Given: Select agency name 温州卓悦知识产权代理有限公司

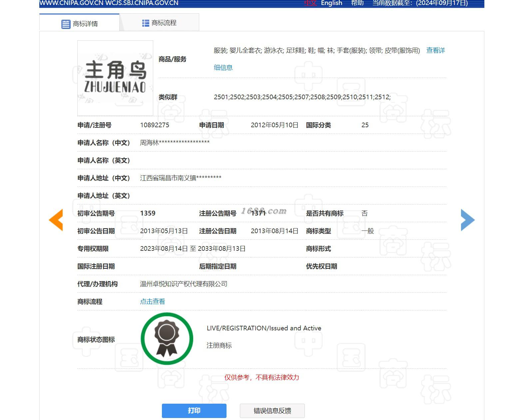Looking at the screenshot, I should 184,284.
